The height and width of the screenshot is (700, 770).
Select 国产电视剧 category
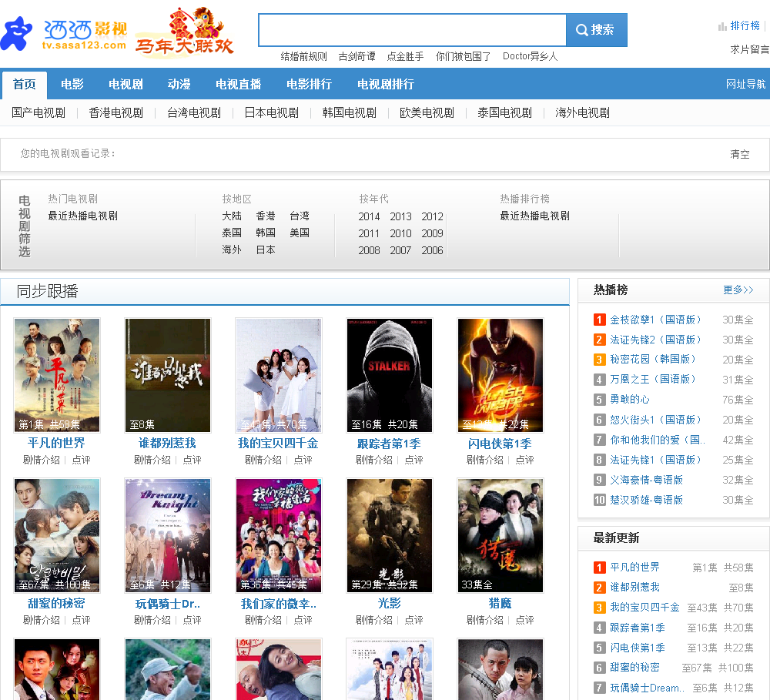point(38,113)
